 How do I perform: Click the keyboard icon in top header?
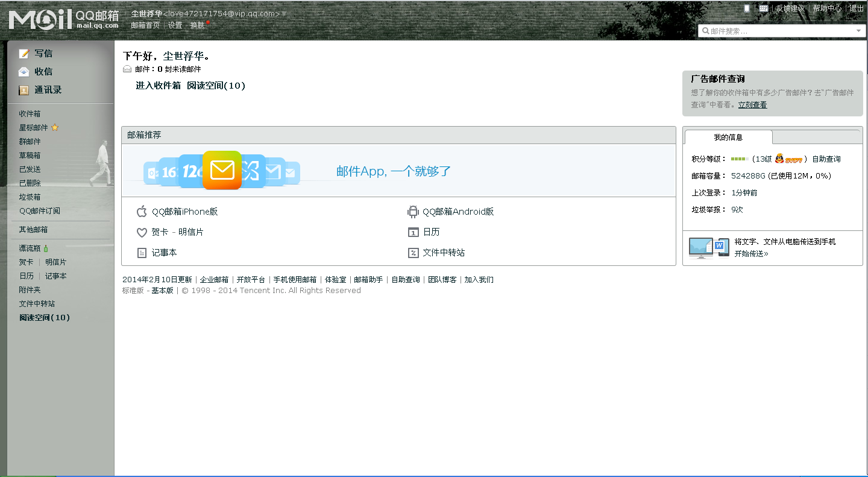763,8
